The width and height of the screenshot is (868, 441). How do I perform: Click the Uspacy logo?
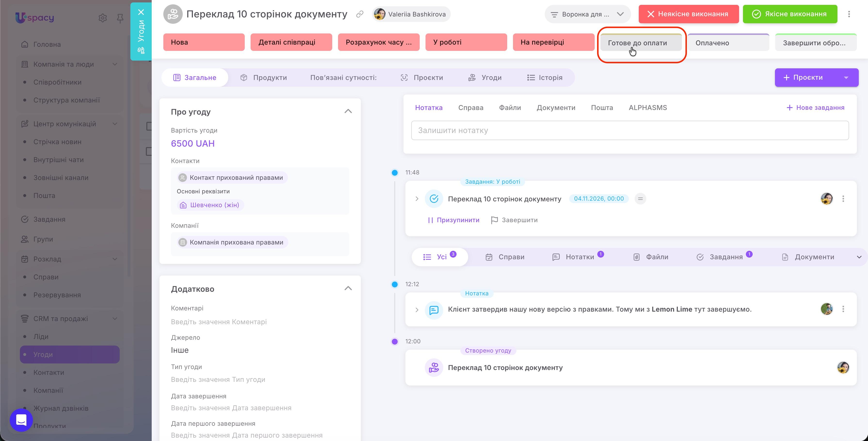point(35,17)
